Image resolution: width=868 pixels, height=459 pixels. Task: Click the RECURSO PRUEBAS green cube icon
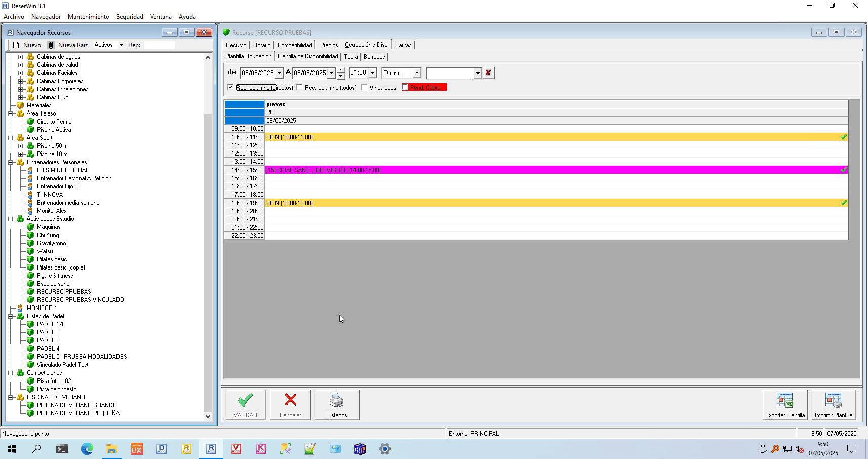[30, 292]
